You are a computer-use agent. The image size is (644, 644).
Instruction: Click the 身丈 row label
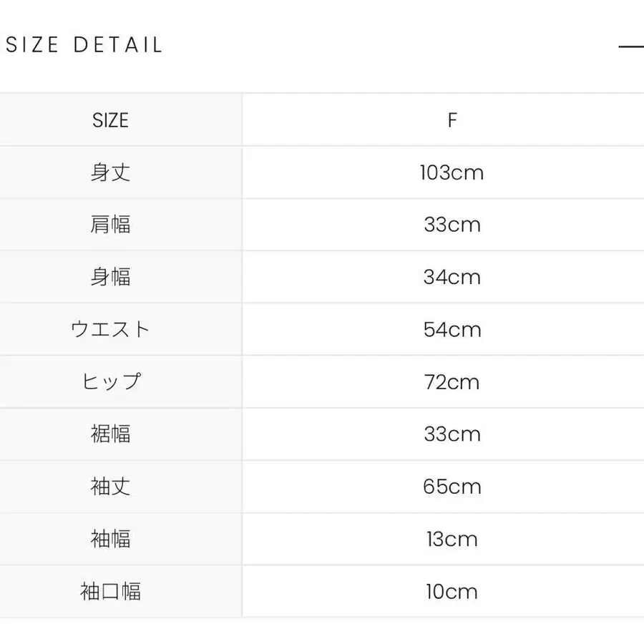(110, 172)
